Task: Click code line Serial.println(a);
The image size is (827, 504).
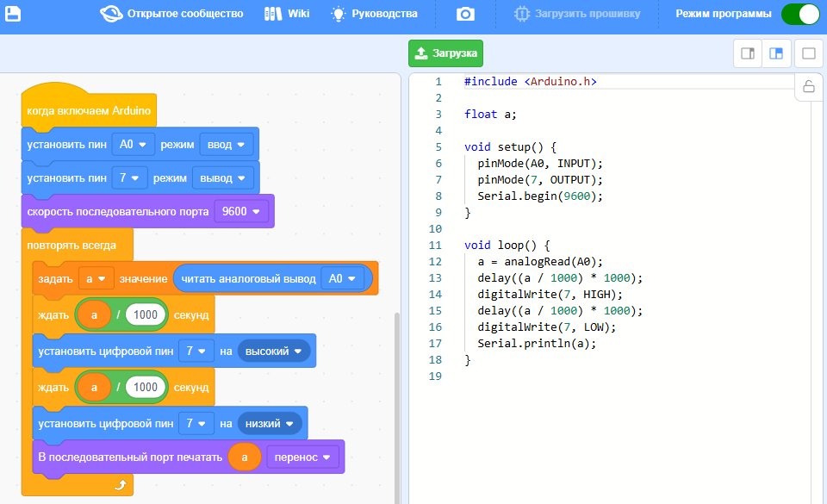Action: click(537, 343)
